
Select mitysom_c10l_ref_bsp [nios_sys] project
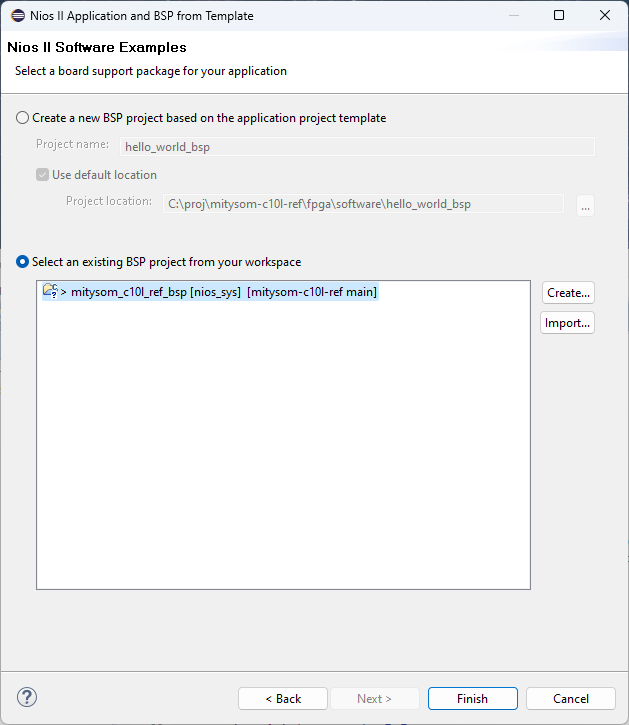tap(210, 292)
